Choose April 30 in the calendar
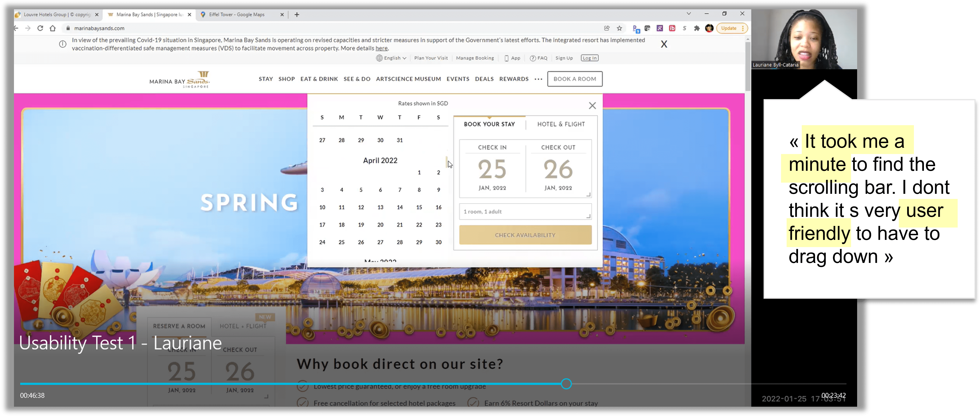The width and height of the screenshot is (980, 416). (438, 242)
